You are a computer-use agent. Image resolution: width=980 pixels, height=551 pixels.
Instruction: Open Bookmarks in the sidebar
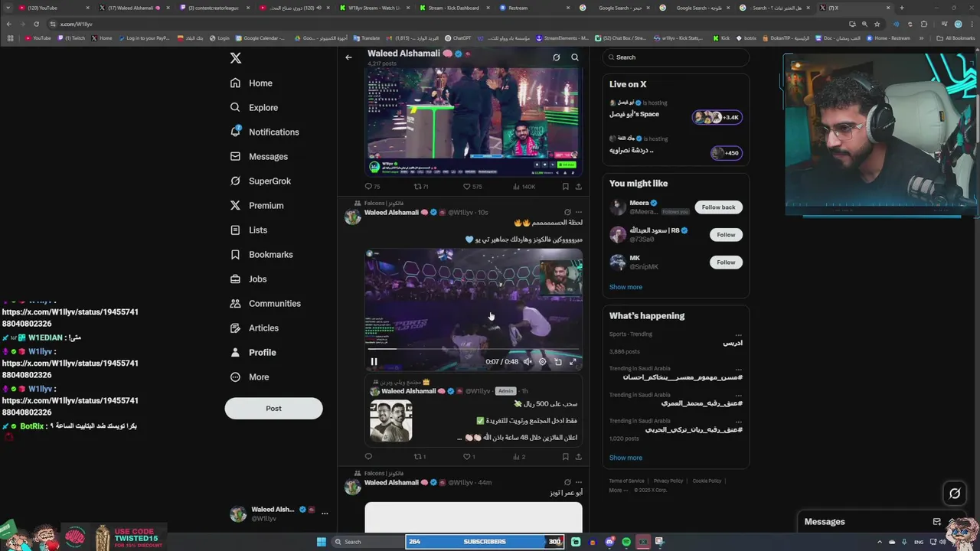point(261,254)
